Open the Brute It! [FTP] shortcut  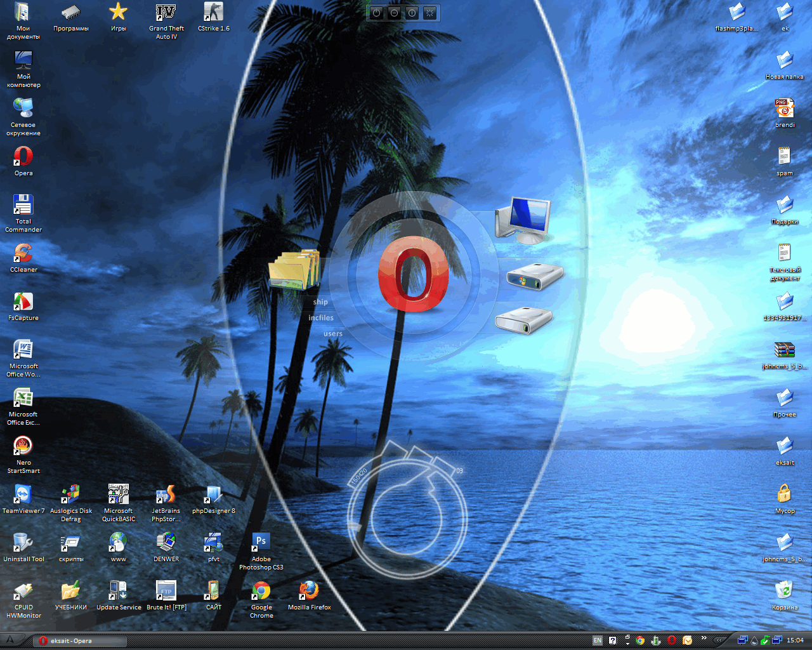pos(166,595)
